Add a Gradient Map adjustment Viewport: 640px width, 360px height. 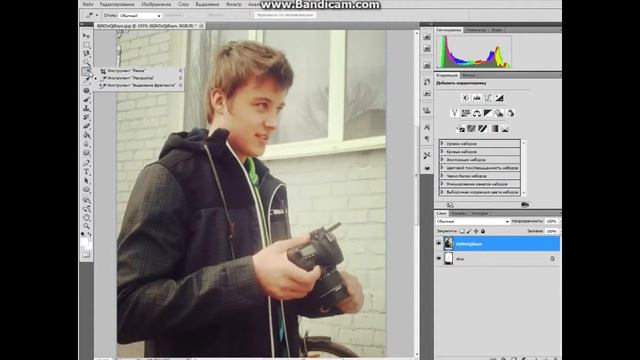494,129
